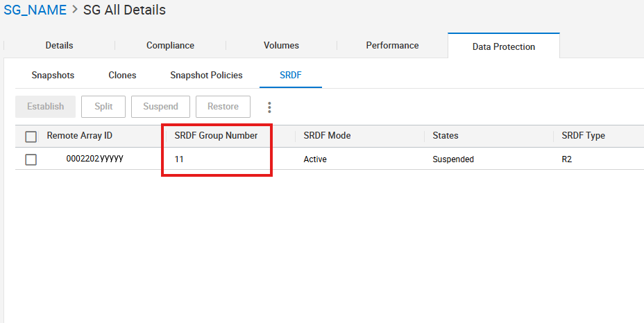The height and width of the screenshot is (323, 644).
Task: Open the Snapshot Policies sub-tab
Action: (x=206, y=75)
